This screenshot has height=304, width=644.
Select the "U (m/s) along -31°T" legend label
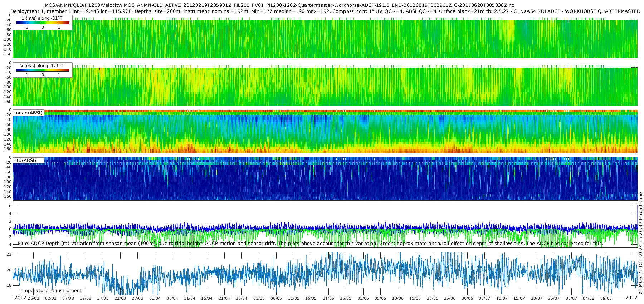42,18
